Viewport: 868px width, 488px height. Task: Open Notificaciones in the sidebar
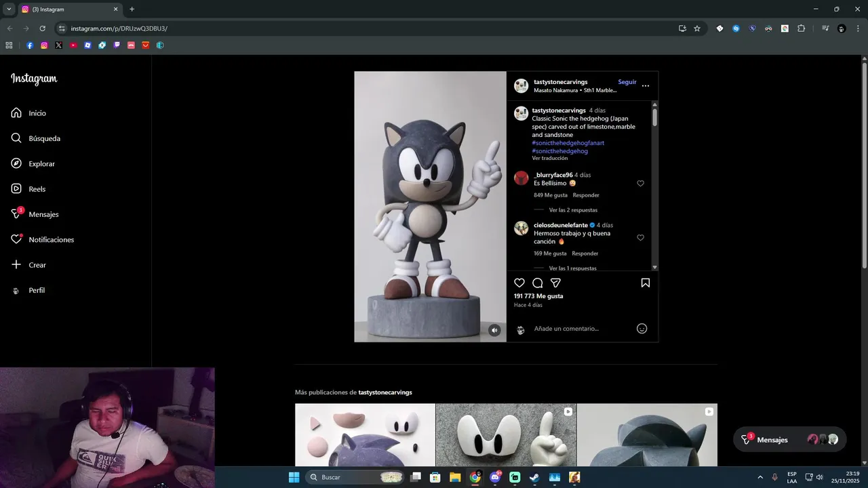tap(43, 240)
